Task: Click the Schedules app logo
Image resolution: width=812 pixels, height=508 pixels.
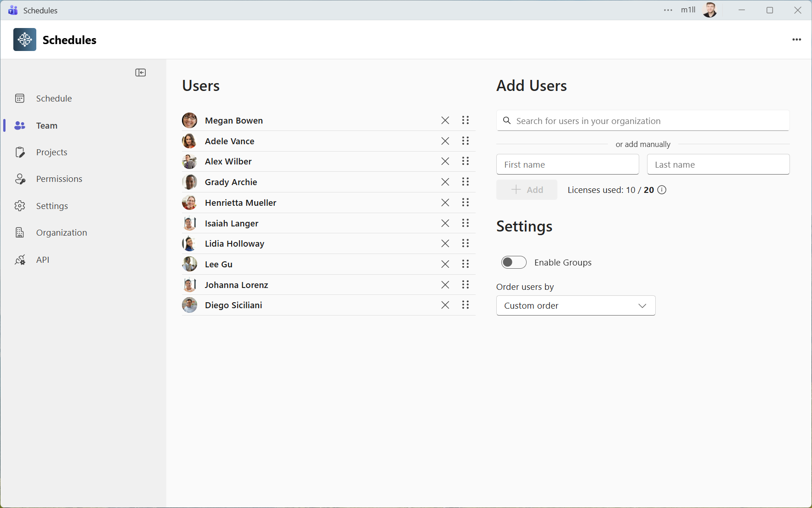Action: tap(25, 40)
